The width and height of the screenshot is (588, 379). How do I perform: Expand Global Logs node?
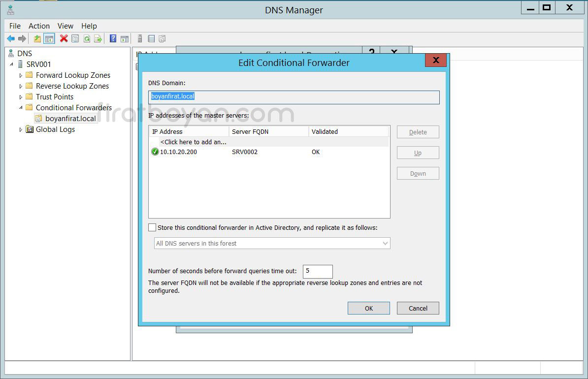21,130
